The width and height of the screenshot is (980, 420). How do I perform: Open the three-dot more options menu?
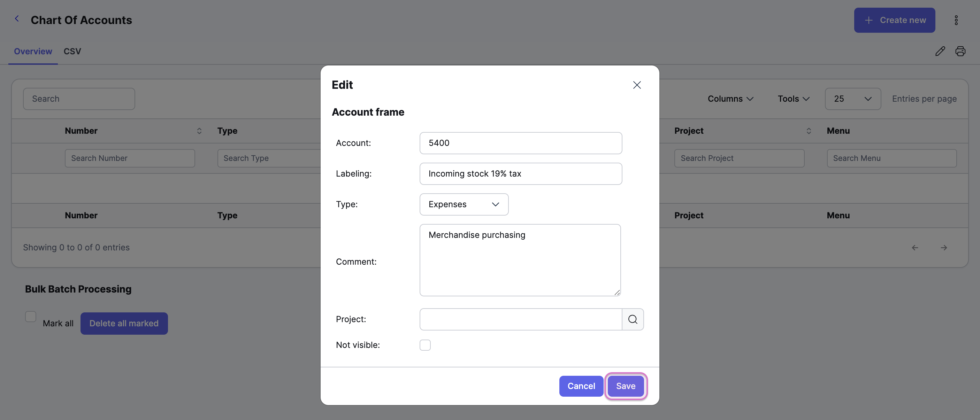[956, 20]
